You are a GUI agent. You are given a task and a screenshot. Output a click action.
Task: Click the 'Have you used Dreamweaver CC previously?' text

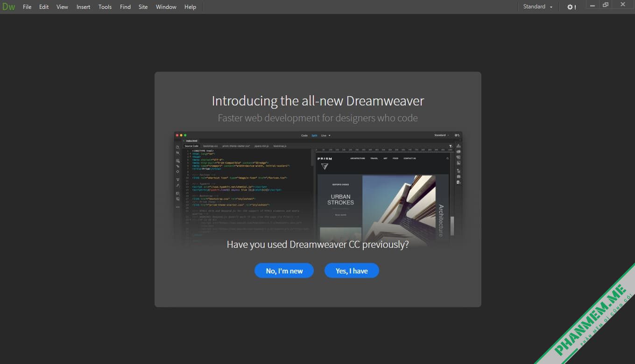point(318,245)
